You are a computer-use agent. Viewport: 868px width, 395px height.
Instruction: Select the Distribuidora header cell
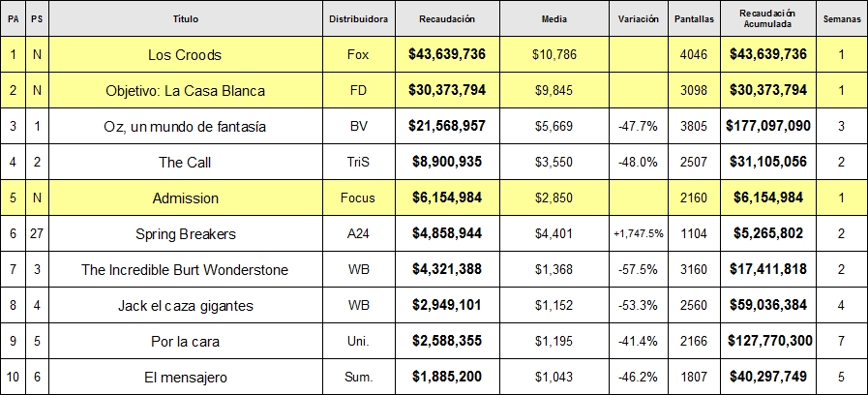coord(358,19)
